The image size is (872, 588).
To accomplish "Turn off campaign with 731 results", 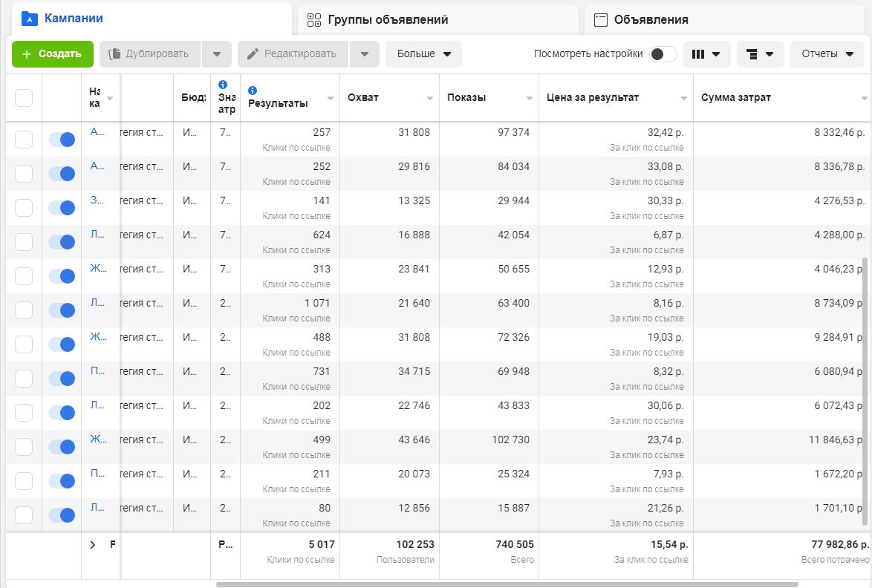I will [62, 379].
